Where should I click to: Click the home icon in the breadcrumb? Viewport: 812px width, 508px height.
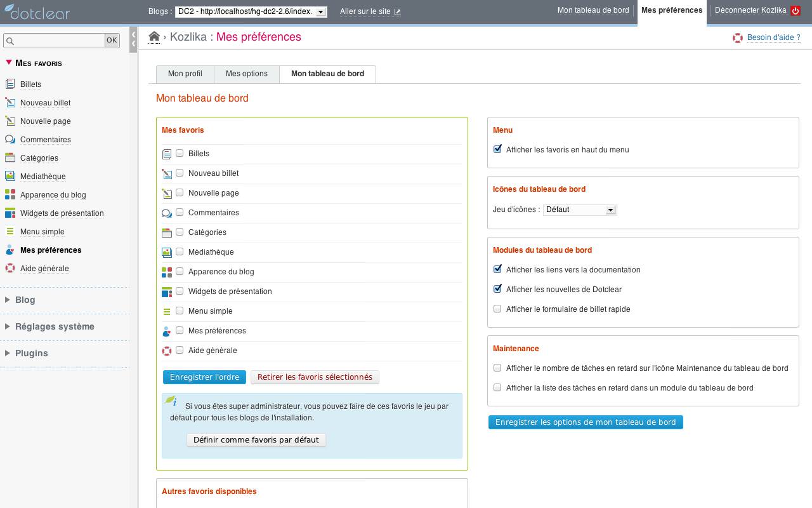[154, 37]
